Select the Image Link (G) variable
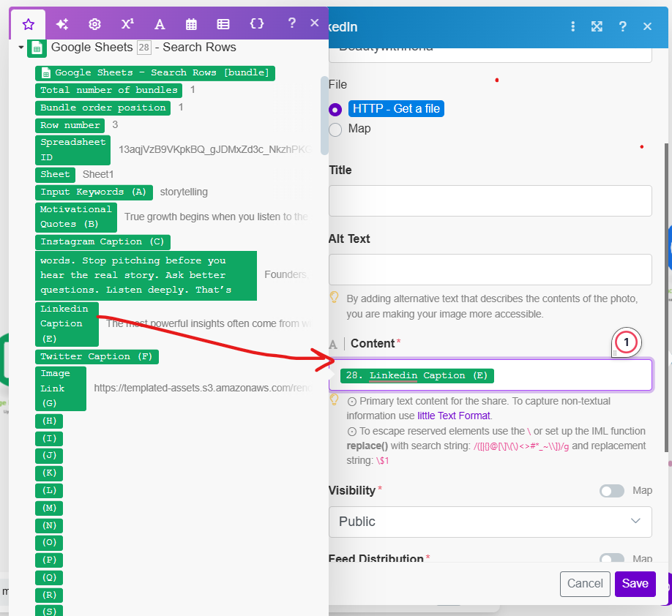 point(61,389)
